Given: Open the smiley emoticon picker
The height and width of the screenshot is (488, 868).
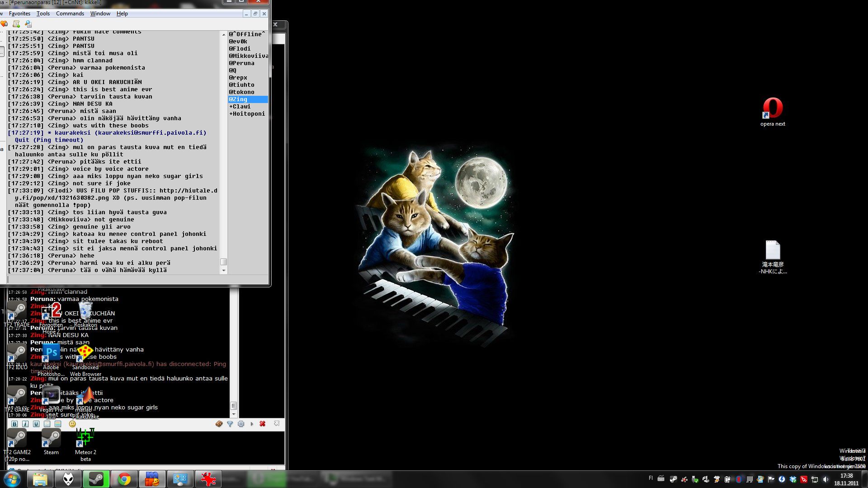Looking at the screenshot, I should [72, 424].
